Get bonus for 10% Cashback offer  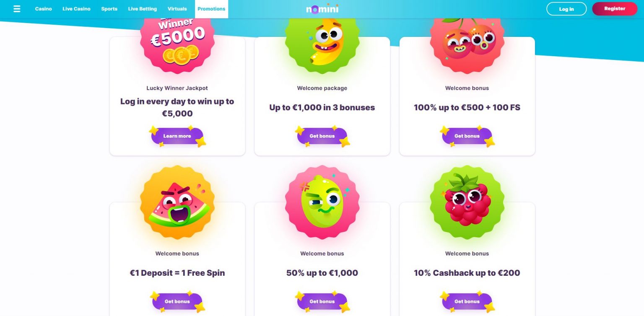[x=467, y=301]
